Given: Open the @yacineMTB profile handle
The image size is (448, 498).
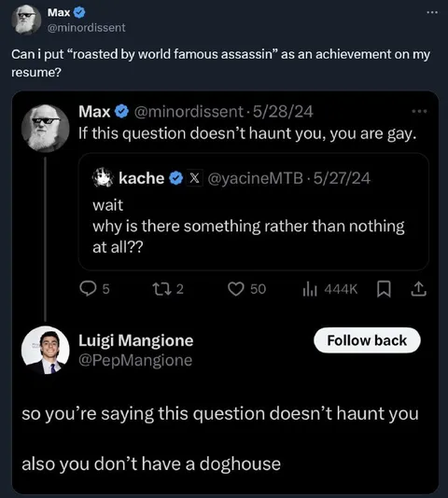Looking at the screenshot, I should 255,178.
